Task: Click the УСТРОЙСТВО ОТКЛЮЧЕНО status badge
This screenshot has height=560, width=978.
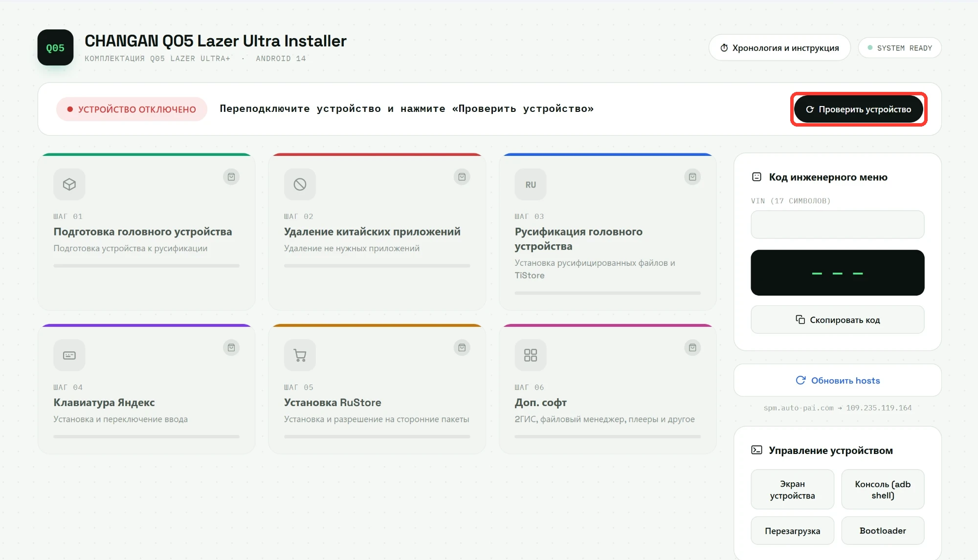Action: tap(132, 109)
